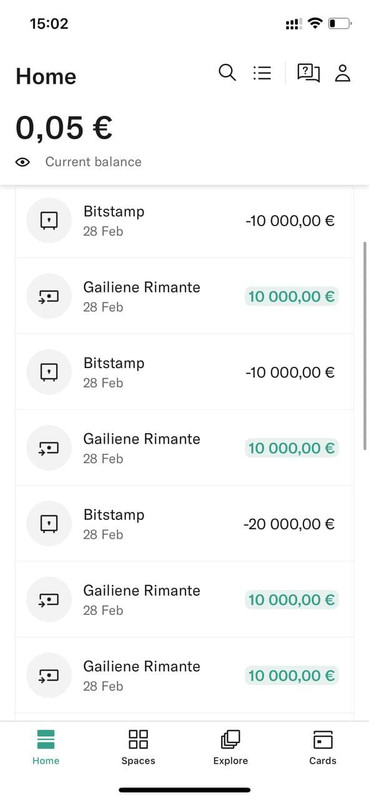This screenshot has height=800, width=369.
Task: Tap the incoming transfer icon of first Gailiene Rimante
Action: click(x=49, y=296)
